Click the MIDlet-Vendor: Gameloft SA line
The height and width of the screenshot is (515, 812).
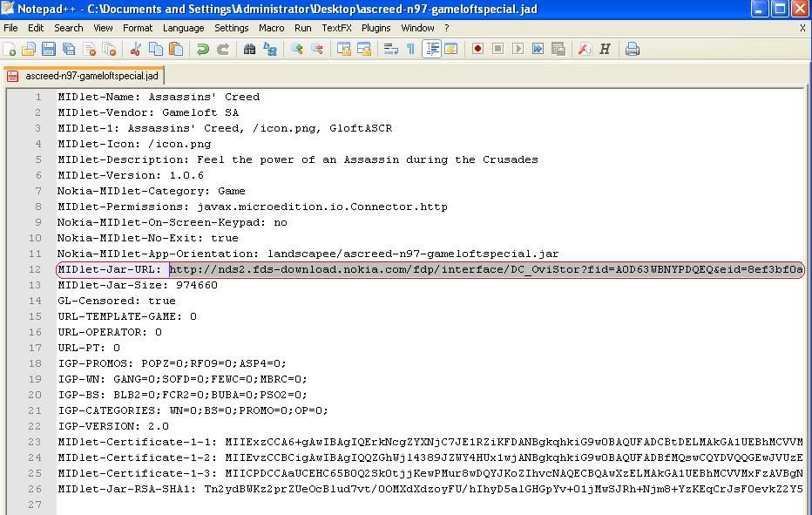click(x=148, y=112)
